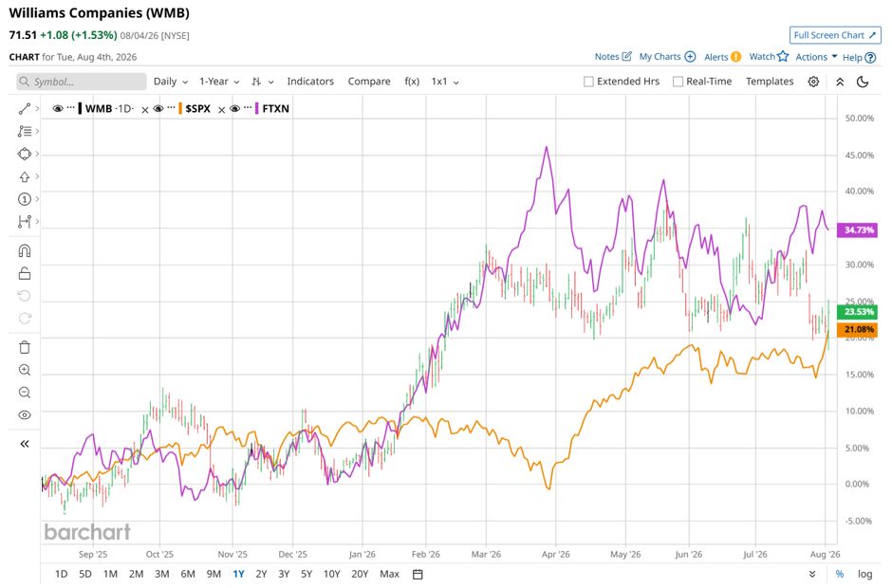The image size is (892, 588).
Task: Remove the FTXN comparison with X
Action: 222,110
